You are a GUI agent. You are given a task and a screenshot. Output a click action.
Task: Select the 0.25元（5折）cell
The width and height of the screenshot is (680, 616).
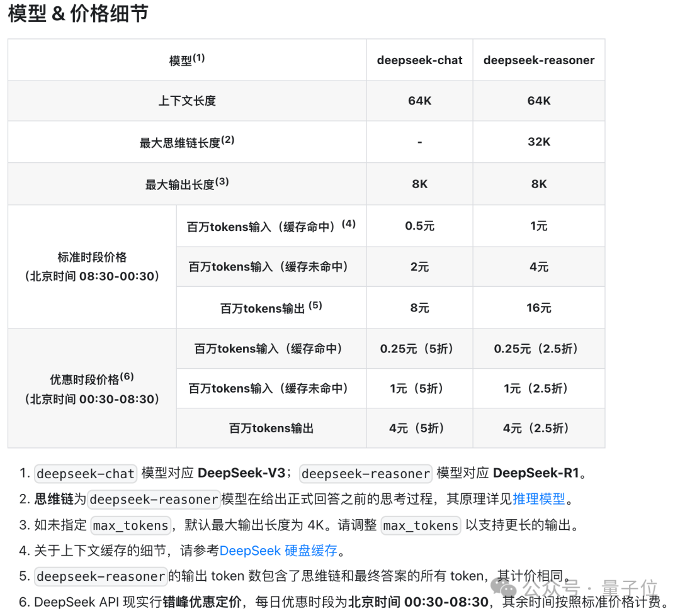[x=419, y=349]
